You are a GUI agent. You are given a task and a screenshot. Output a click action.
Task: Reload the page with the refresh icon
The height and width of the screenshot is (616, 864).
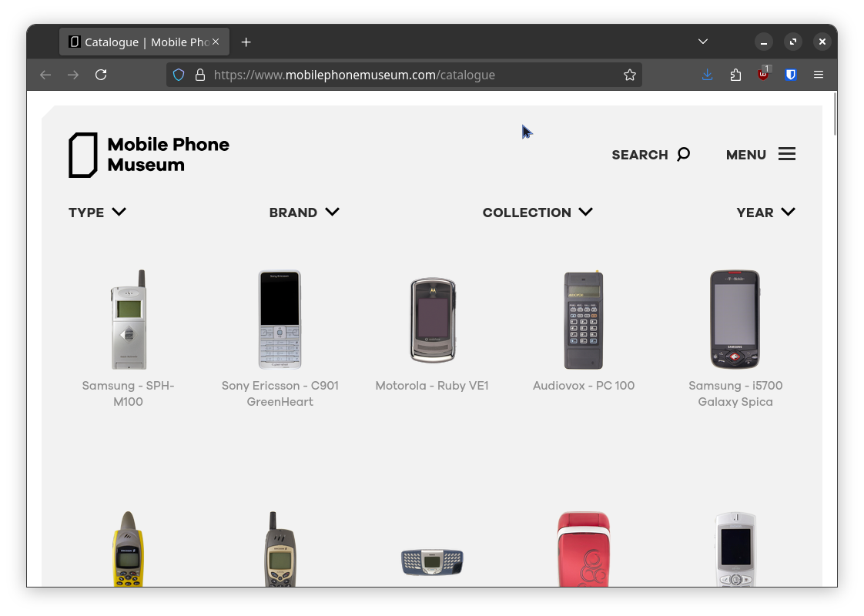[x=101, y=75]
